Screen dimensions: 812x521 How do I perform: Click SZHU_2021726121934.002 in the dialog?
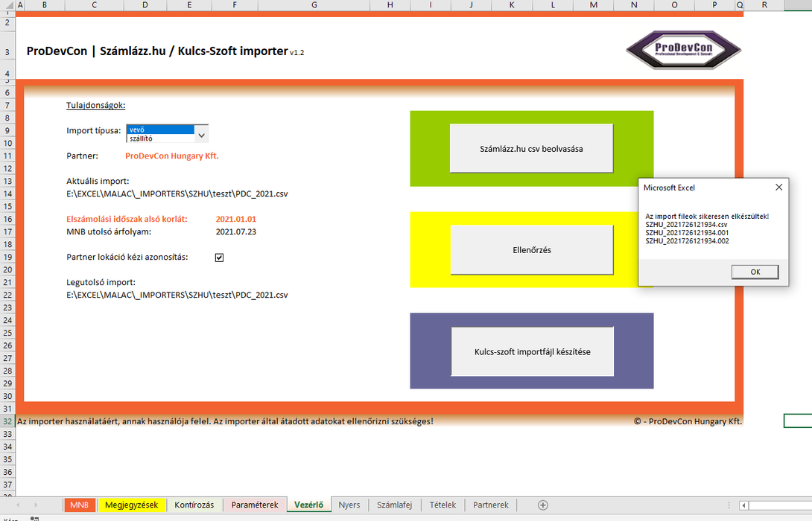(687, 241)
